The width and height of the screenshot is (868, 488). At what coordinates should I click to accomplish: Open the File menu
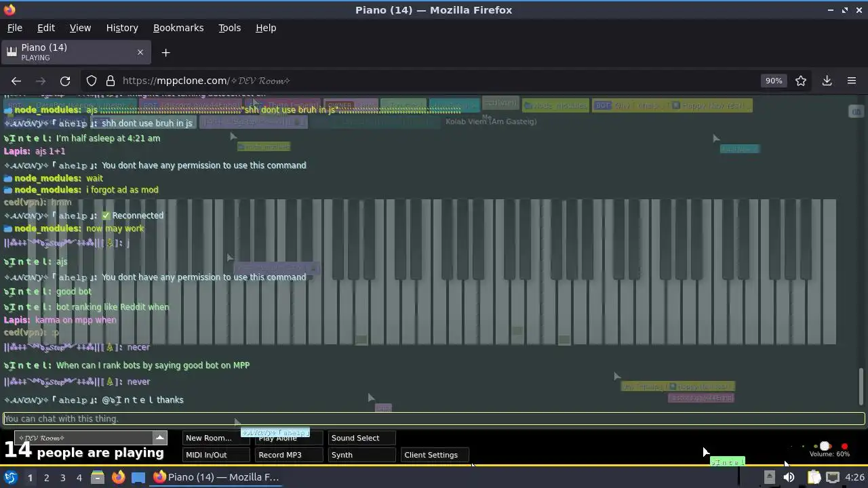click(14, 28)
